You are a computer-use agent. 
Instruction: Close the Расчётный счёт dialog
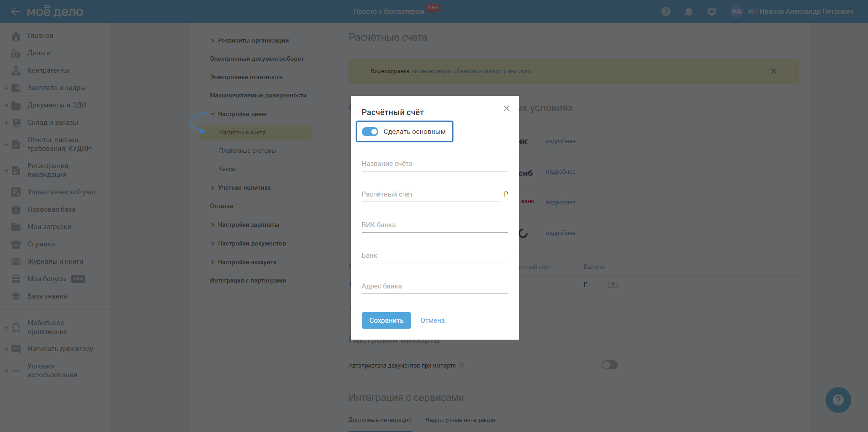[x=506, y=108]
